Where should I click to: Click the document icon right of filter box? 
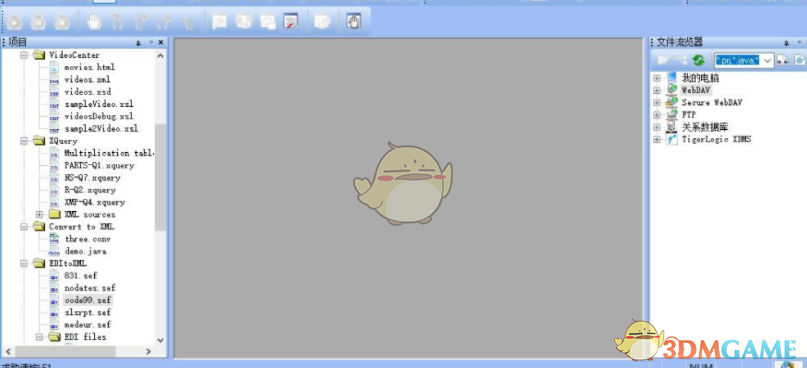click(x=799, y=60)
